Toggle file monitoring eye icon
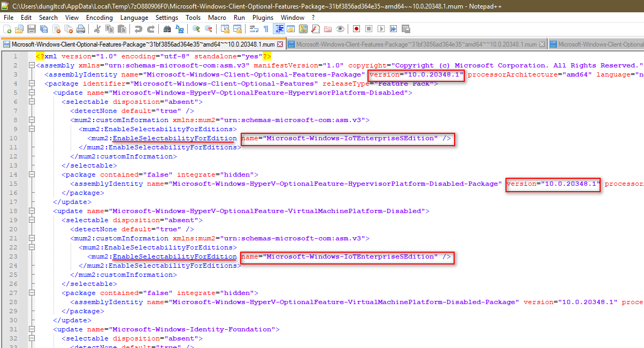 tap(340, 28)
